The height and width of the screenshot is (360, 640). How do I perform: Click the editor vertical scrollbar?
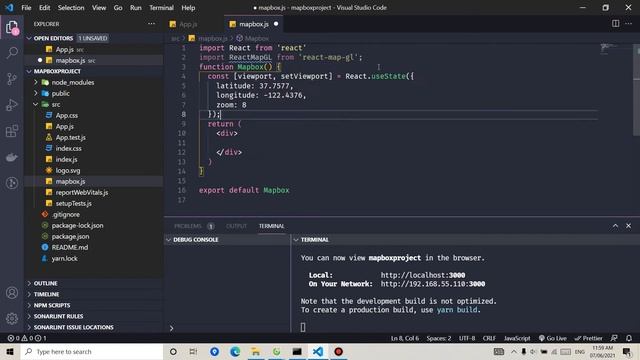click(637, 90)
